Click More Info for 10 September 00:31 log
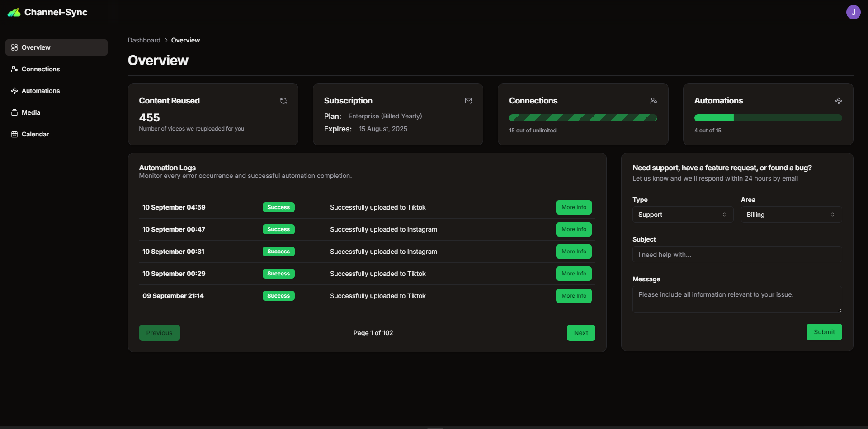The height and width of the screenshot is (429, 868). [574, 252]
